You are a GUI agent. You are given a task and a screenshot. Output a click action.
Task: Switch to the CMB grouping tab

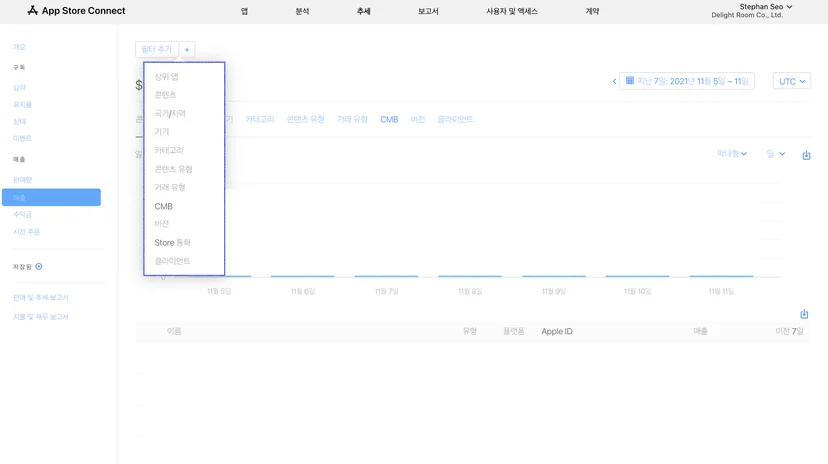pos(389,119)
